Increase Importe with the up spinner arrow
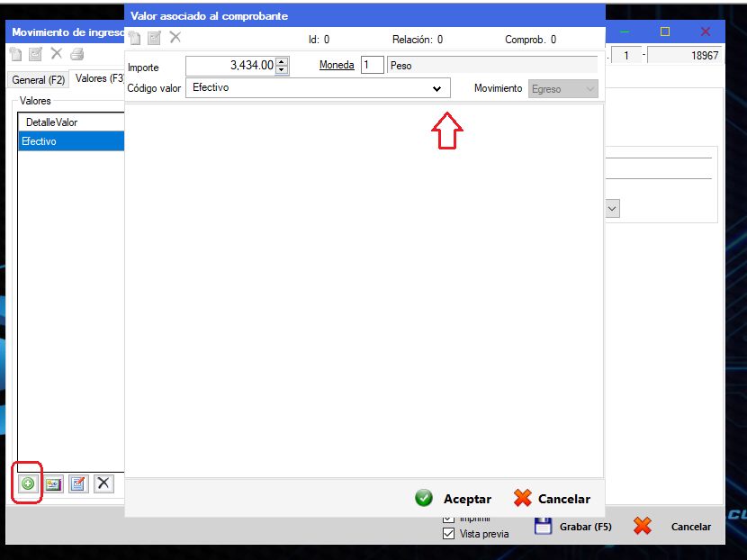Viewport: 747px width, 560px height. pos(282,61)
